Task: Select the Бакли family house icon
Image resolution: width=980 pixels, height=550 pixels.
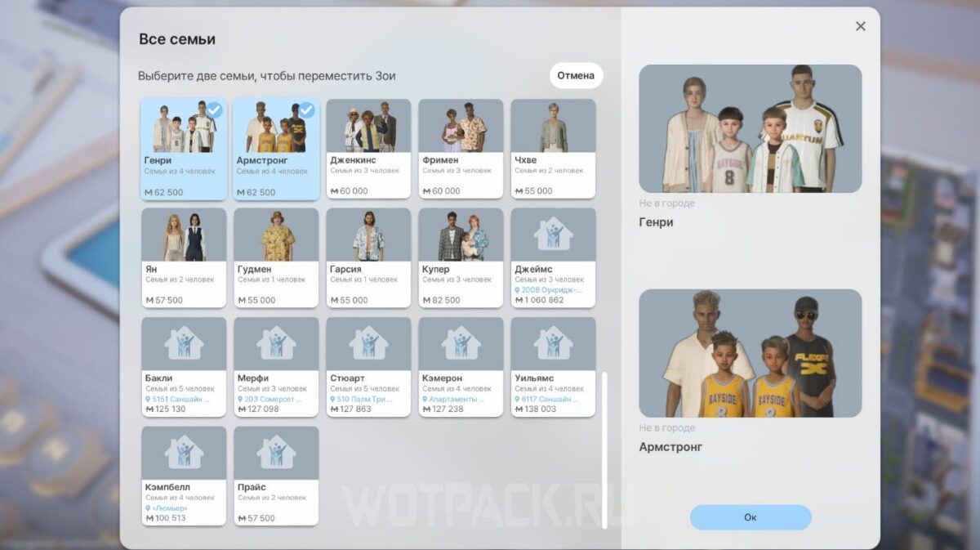Action: pos(184,343)
